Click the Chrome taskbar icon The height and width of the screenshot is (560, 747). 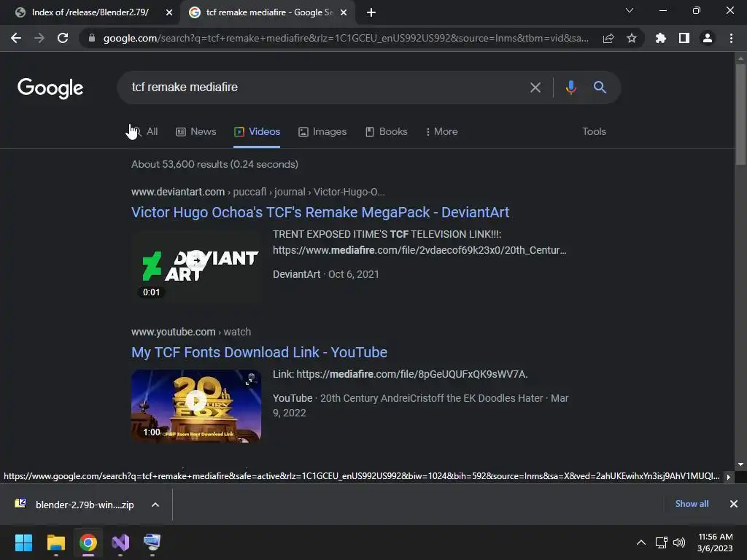coord(88,542)
